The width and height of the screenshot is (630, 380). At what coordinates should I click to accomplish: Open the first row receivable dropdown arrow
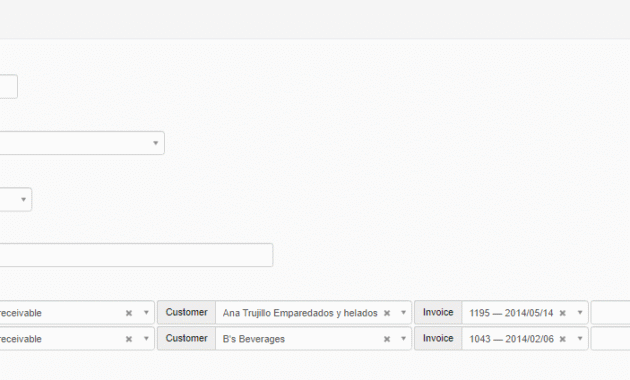[146, 313]
